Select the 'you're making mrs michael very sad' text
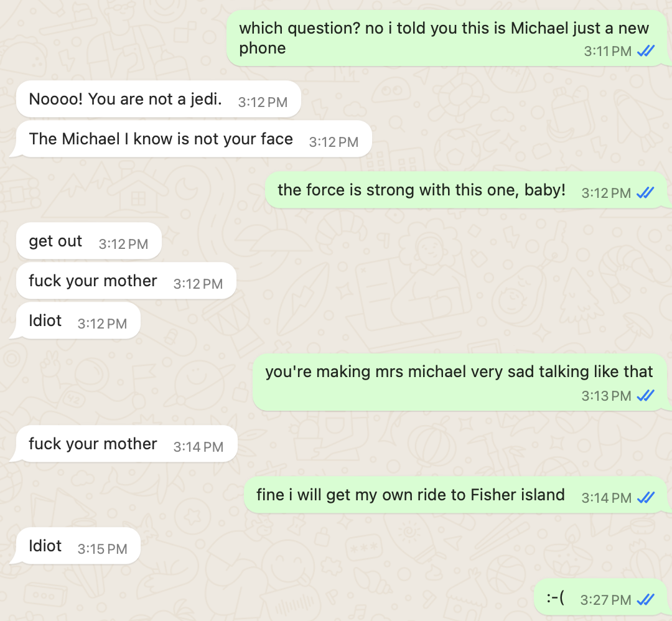This screenshot has height=621, width=672. tap(459, 372)
